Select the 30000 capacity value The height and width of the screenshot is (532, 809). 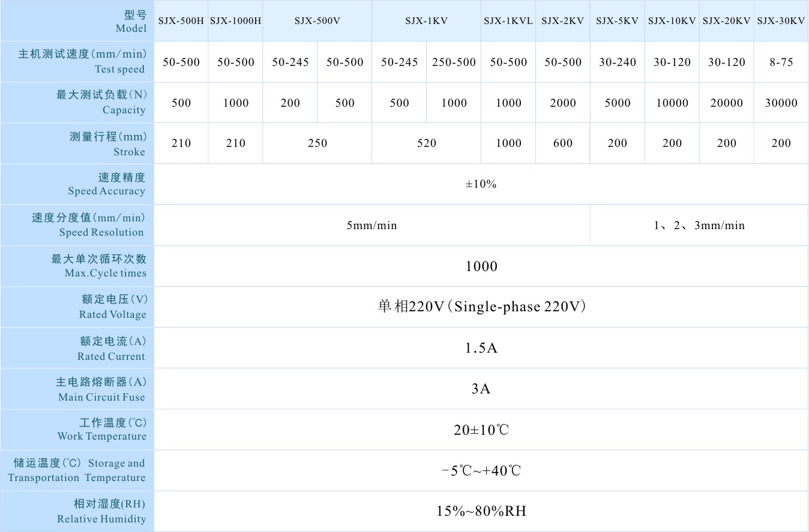click(x=781, y=103)
